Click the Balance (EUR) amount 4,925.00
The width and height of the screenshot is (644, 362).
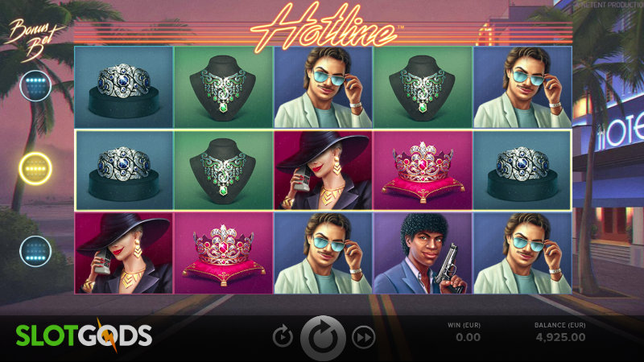(x=560, y=337)
